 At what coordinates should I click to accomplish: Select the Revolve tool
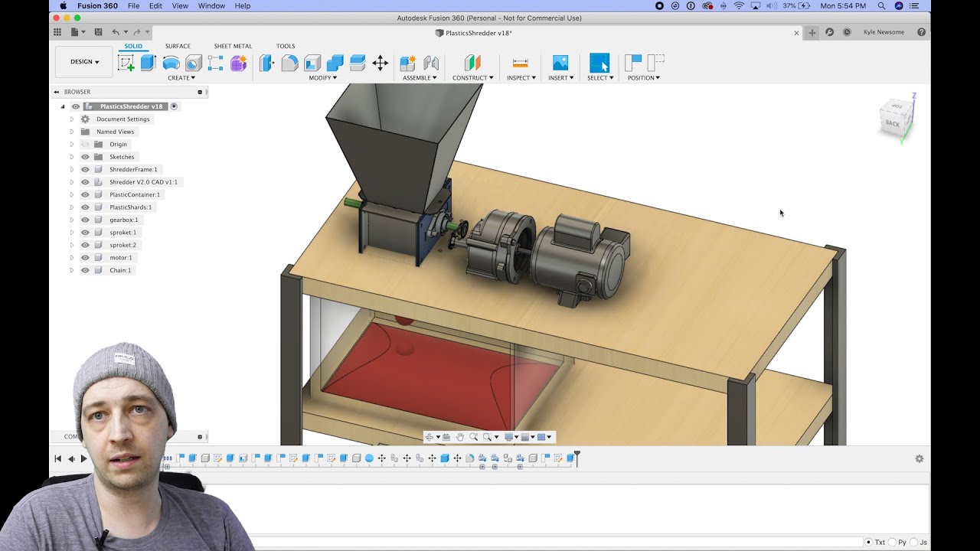pos(171,63)
